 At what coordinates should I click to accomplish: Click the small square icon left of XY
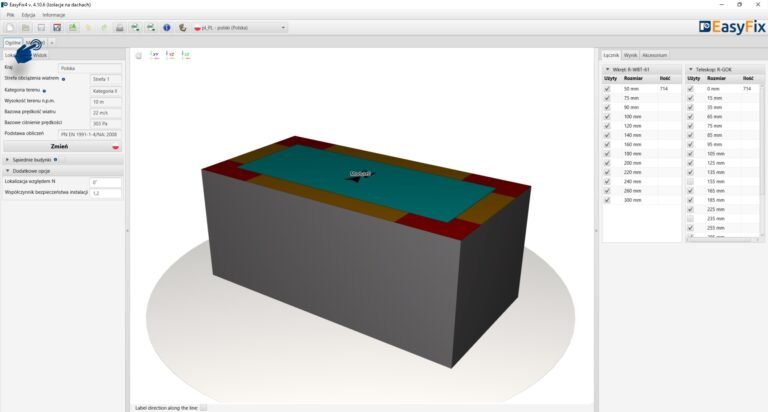pos(139,56)
